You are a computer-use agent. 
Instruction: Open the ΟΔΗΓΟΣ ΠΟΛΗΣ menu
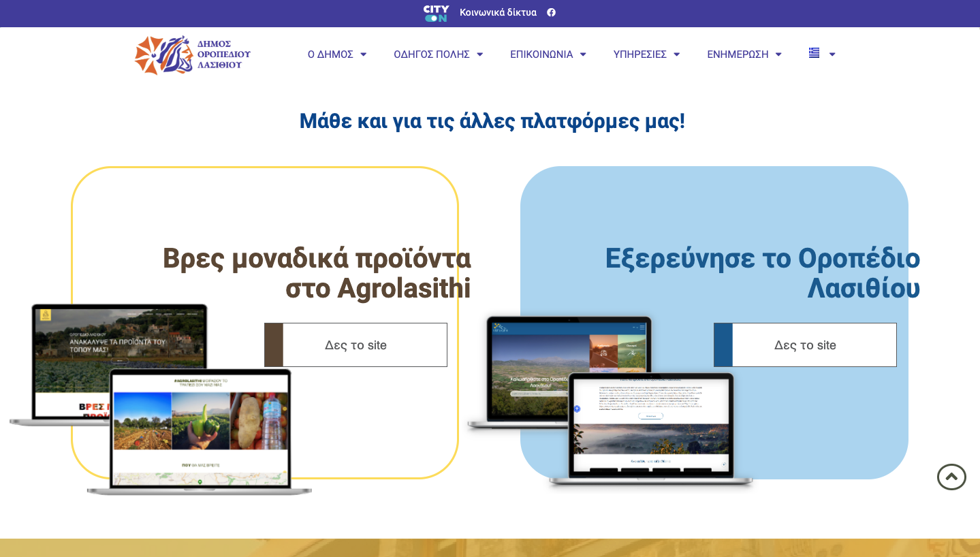[432, 54]
